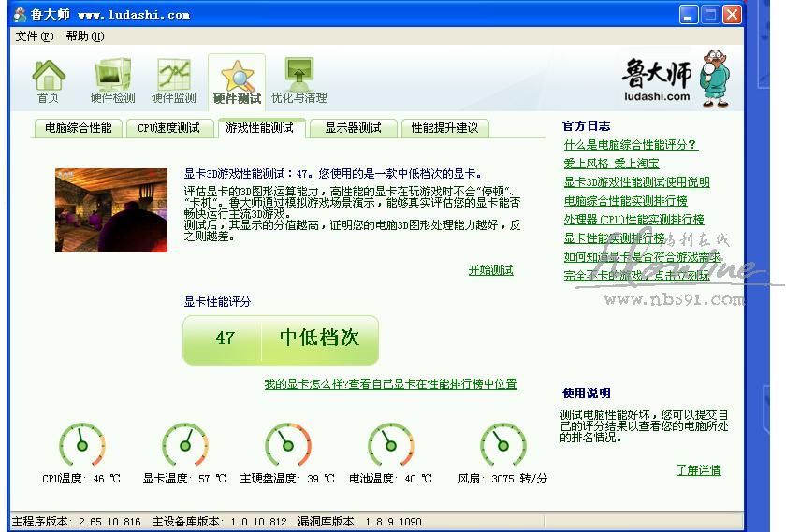Click the CPU温度 gauge icon

[82, 444]
